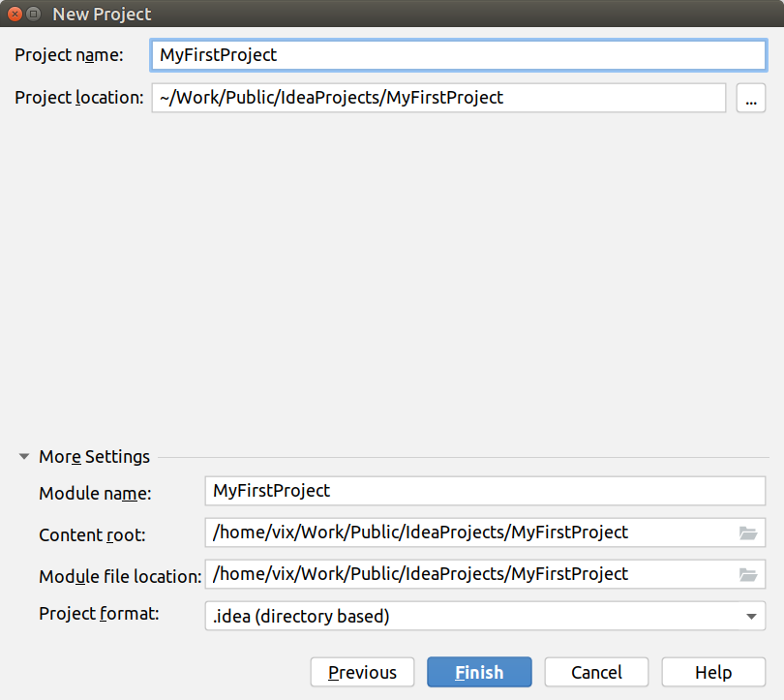Screen dimensions: 784x700
Task: Open the folder browser for Content root
Action: pos(746,533)
